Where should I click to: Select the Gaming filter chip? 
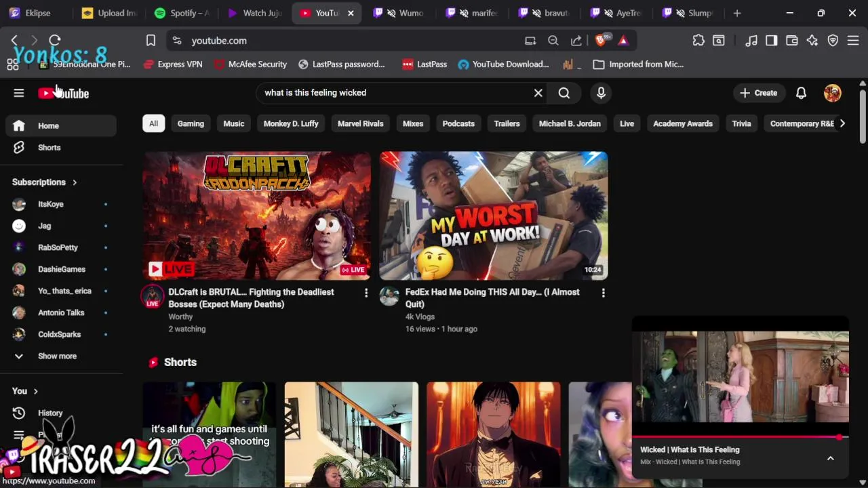pyautogui.click(x=191, y=123)
